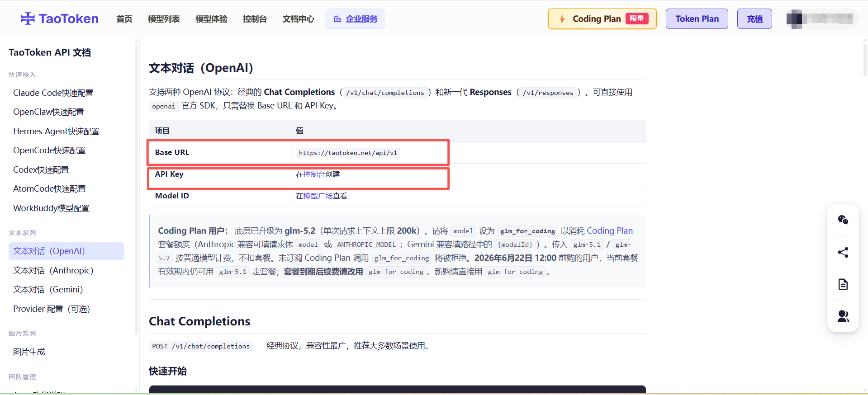
Task: Open AtomCode快速配置 doc page
Action: pyautogui.click(x=49, y=189)
